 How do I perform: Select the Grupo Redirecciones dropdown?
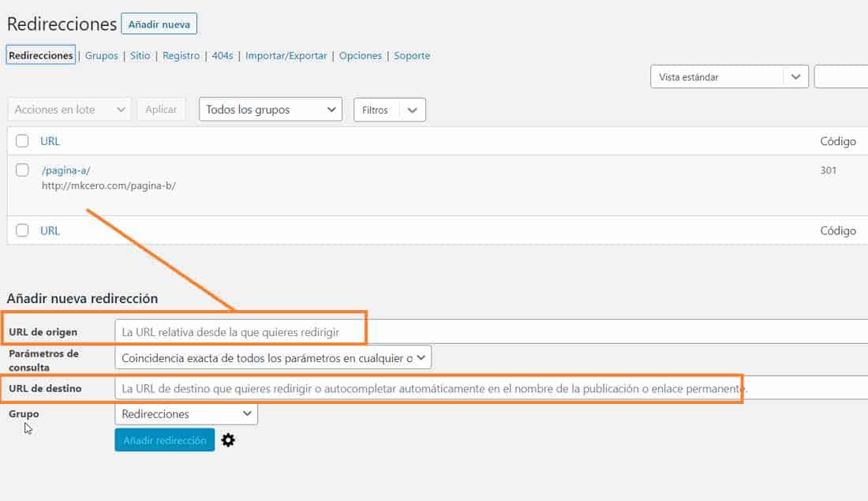pos(185,413)
